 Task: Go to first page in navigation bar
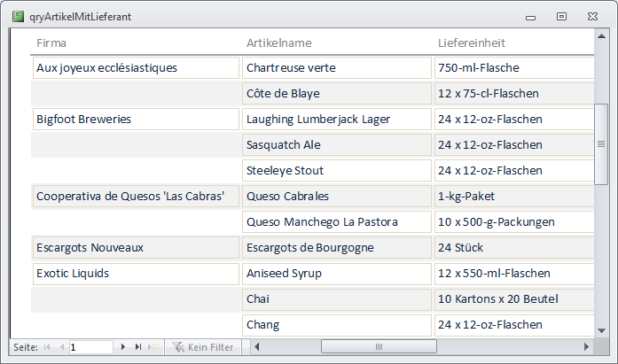pos(48,347)
